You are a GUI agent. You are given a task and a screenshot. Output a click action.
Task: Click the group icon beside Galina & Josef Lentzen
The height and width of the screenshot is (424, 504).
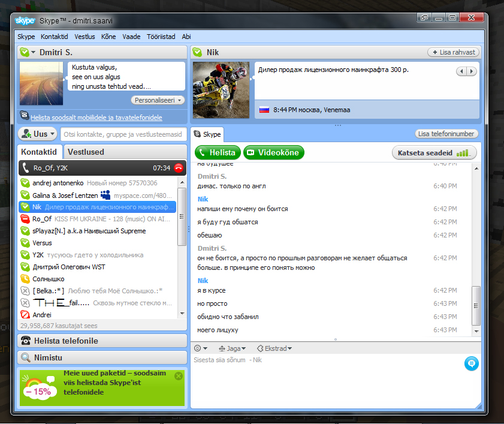(105, 195)
